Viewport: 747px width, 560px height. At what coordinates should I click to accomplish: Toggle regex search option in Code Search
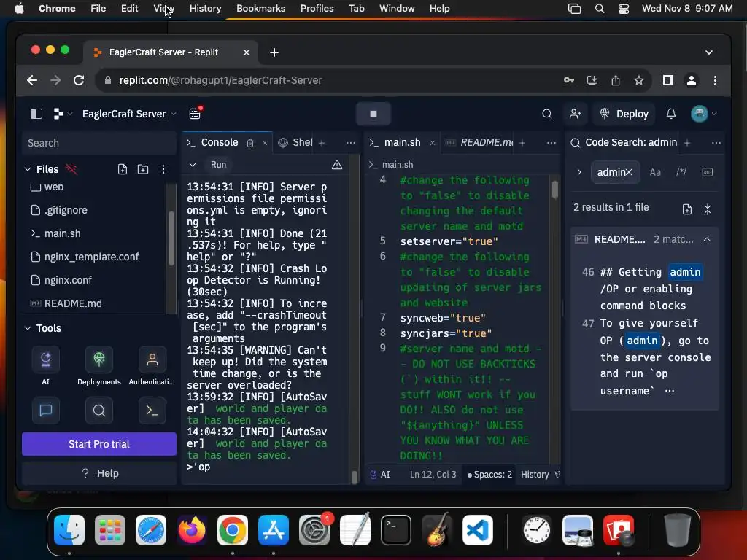point(681,172)
